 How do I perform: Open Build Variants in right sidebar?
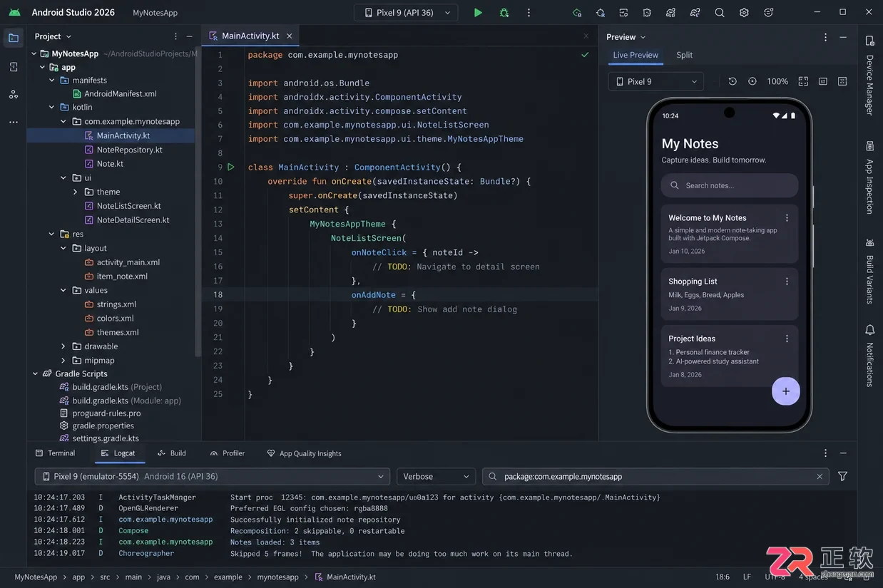coord(869,271)
